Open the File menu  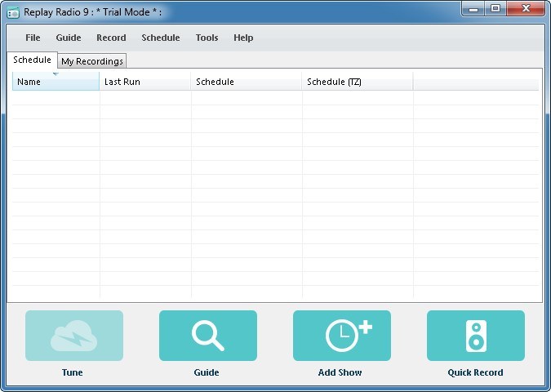click(33, 38)
